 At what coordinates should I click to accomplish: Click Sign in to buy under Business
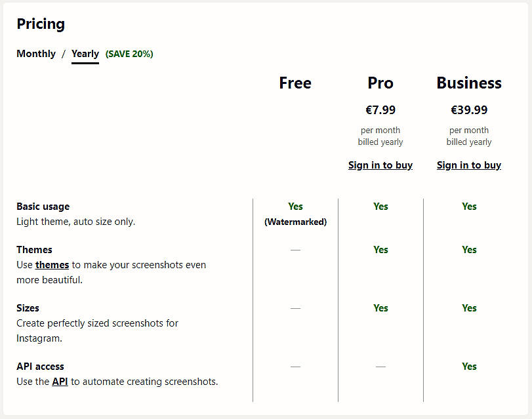pyautogui.click(x=469, y=165)
